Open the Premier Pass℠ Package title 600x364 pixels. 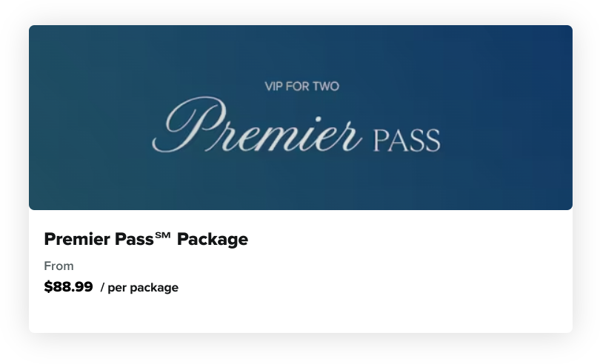click(x=146, y=240)
